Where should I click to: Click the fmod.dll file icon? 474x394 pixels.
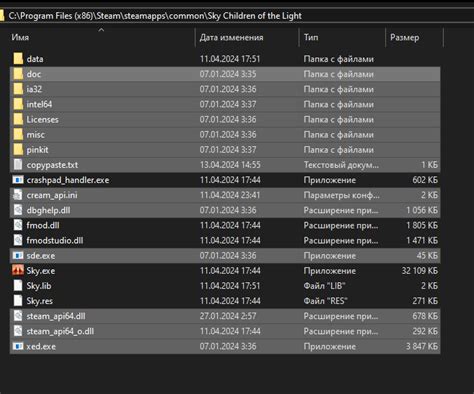(x=18, y=225)
